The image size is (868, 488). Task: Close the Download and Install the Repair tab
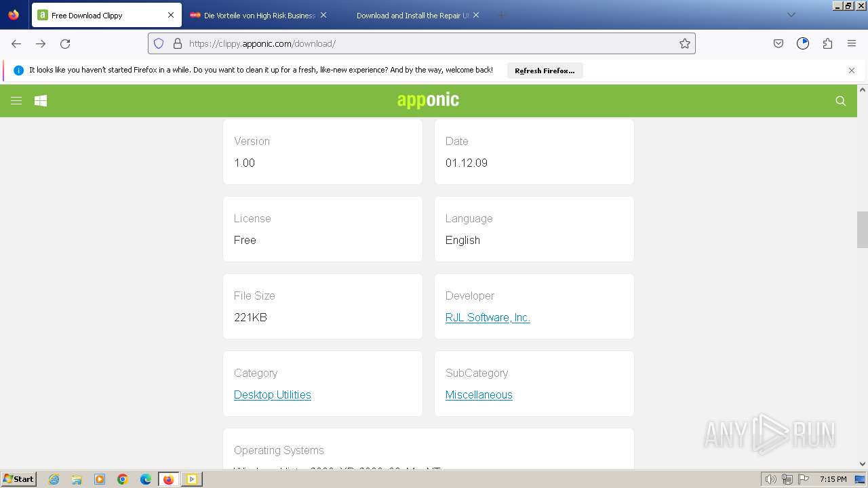pos(476,15)
